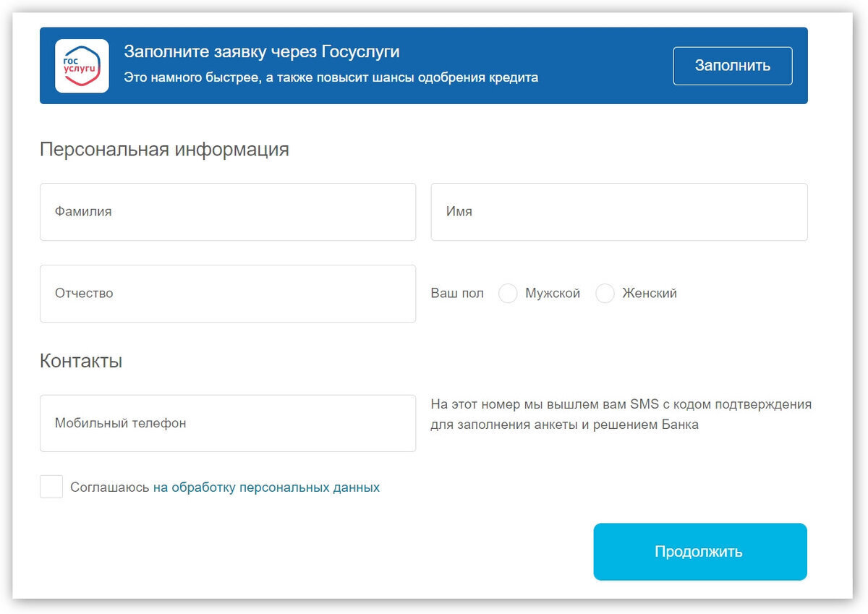Click the 'Мужской' text label
The height and width of the screenshot is (614, 868).
click(553, 294)
